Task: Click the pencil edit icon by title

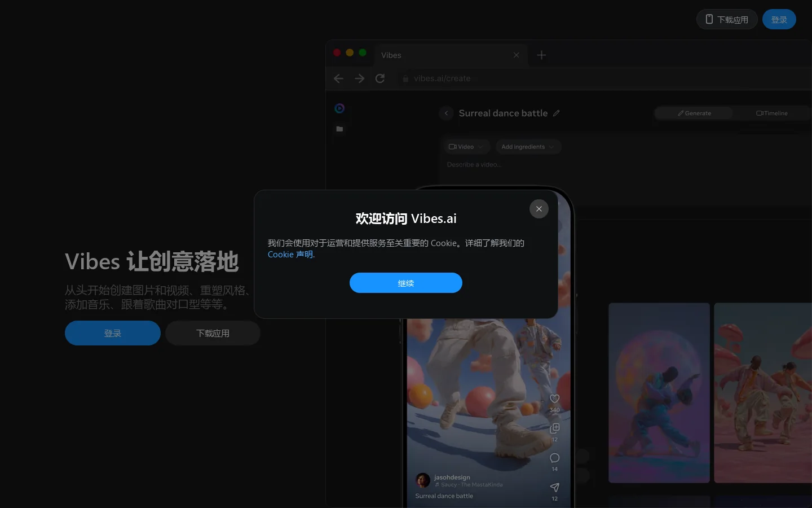Action: pyautogui.click(x=557, y=113)
